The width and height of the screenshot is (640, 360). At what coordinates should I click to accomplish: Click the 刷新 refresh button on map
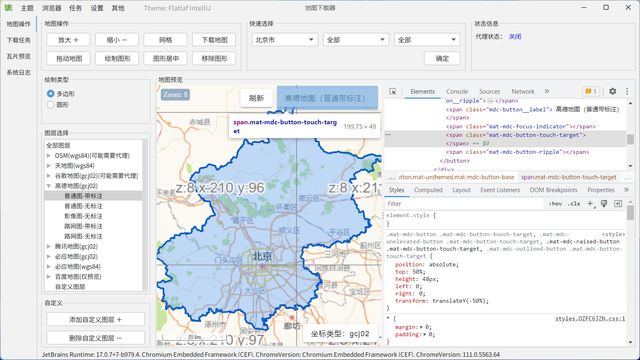point(256,98)
